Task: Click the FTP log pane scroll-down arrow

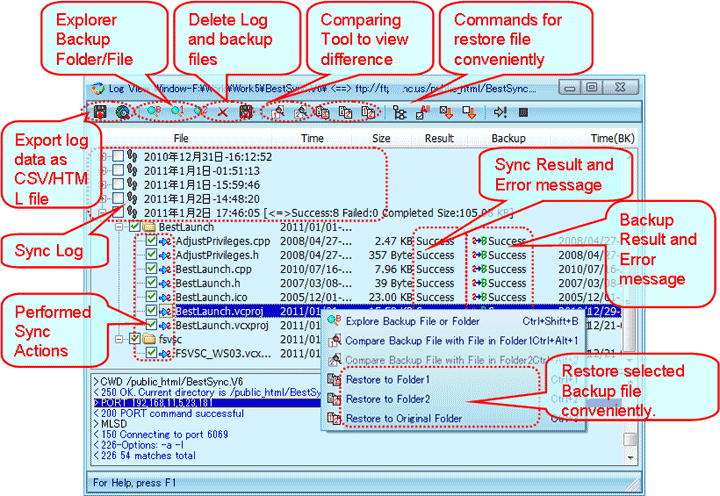Action: coord(630,458)
